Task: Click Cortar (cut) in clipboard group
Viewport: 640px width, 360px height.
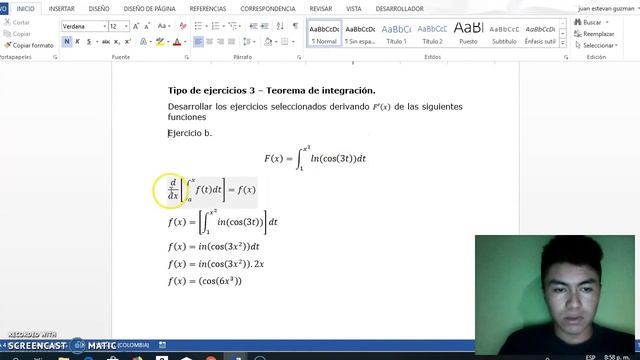Action: pyautogui.click(x=17, y=22)
